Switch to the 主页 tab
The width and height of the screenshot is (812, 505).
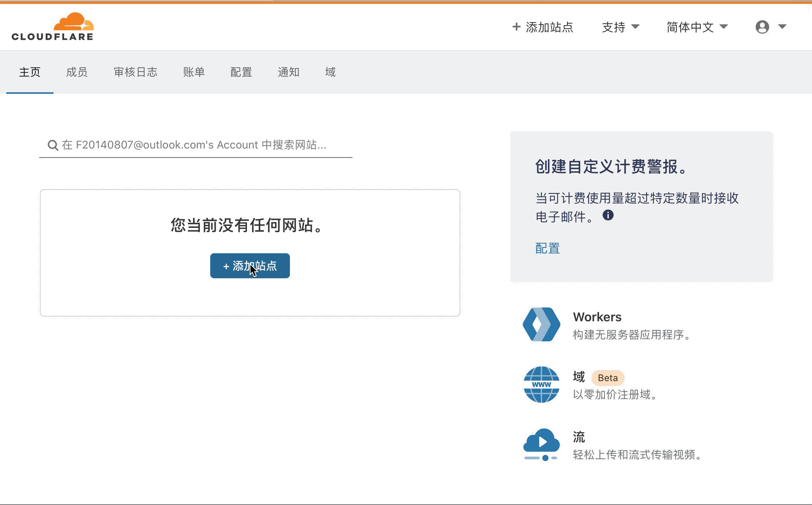click(30, 72)
